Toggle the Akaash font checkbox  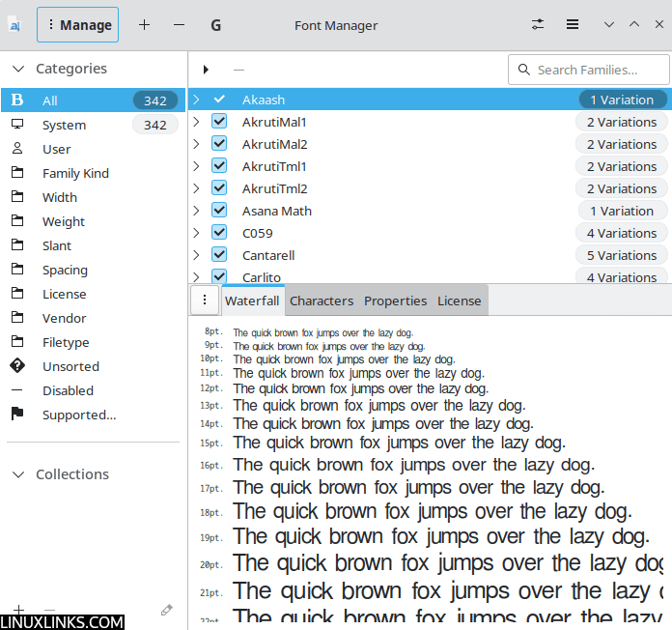pyautogui.click(x=219, y=100)
